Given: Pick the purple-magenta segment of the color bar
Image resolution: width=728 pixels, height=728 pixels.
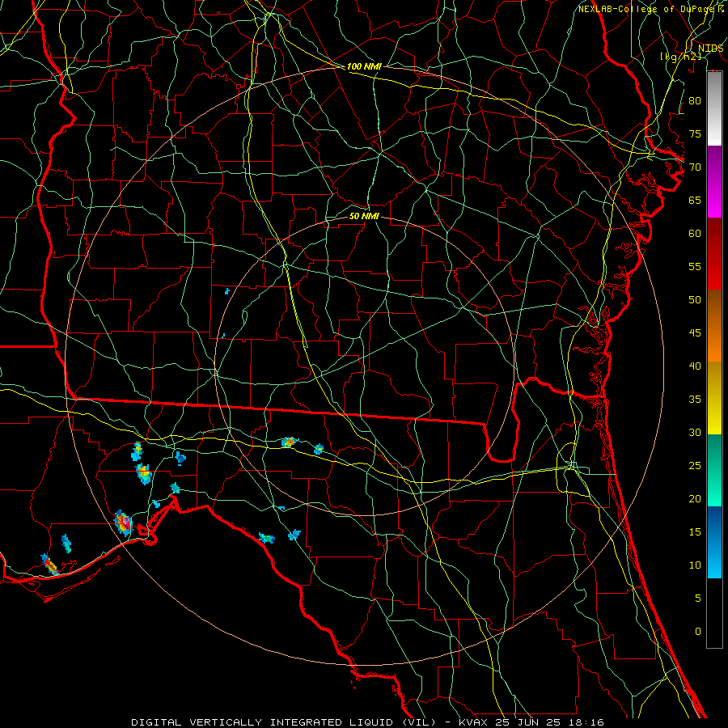Looking at the screenshot, I should click(x=714, y=181).
